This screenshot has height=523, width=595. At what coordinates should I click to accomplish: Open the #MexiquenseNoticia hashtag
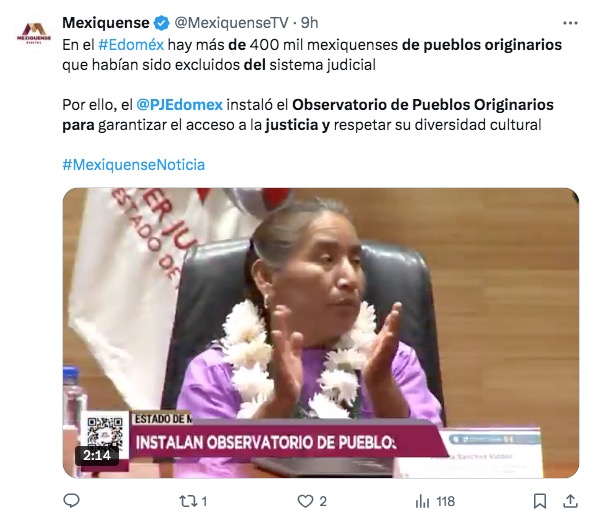pos(134,164)
